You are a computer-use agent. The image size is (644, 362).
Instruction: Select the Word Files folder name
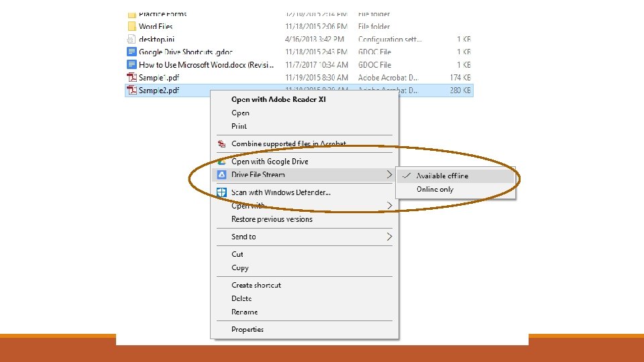click(x=156, y=26)
